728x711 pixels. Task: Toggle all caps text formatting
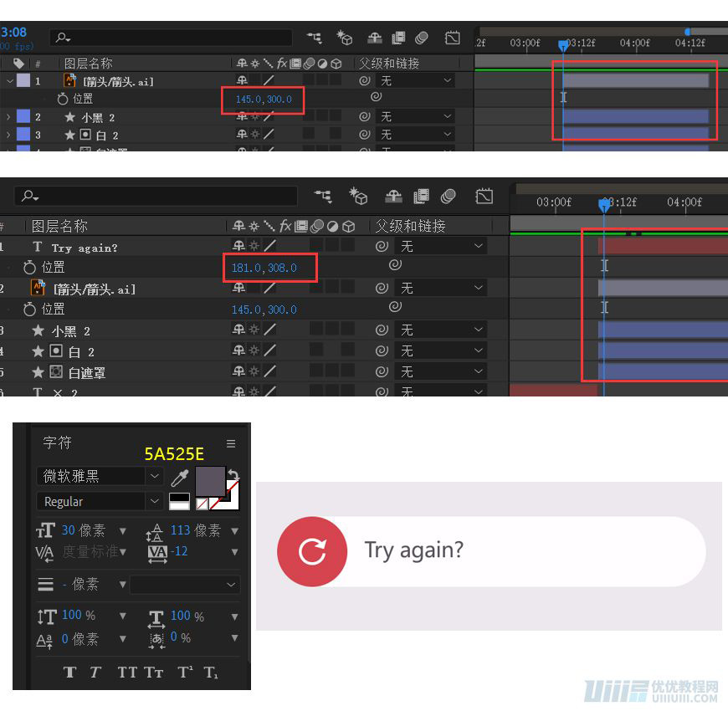coord(126,671)
